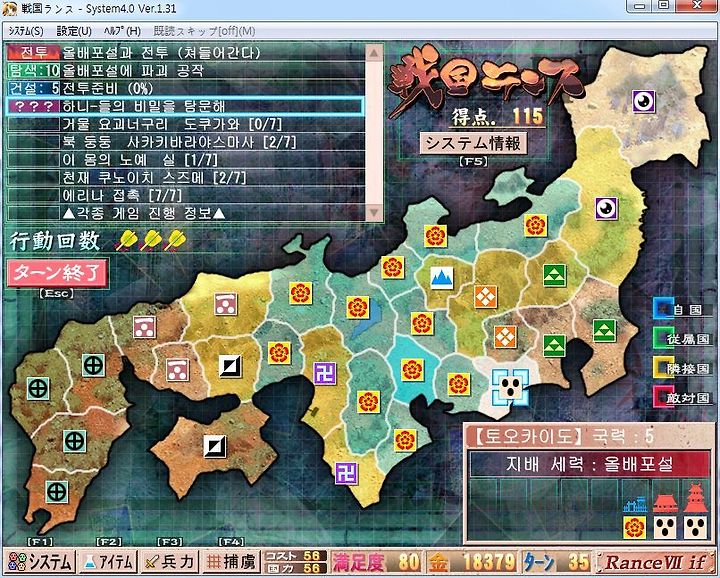720x578 pixels.
Task: Click the selected three-dot face emblem on map
Action: [x=510, y=387]
